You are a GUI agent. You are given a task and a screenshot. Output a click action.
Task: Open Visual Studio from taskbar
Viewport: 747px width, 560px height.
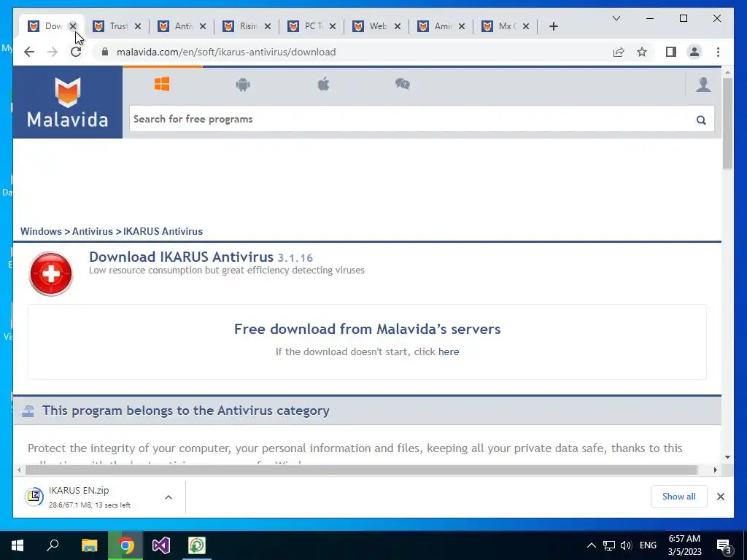tap(161, 545)
